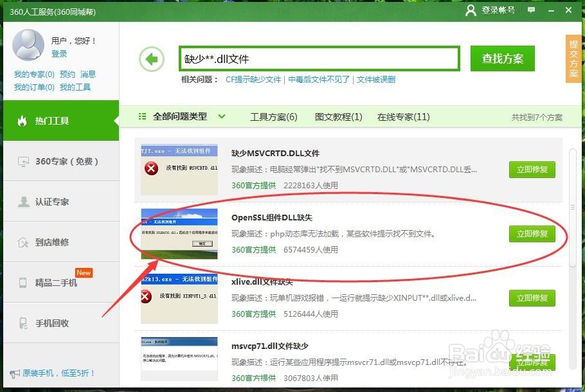Click related question CF提示缺少文件
Image resolution: width=585 pixels, height=392 pixels.
click(253, 80)
